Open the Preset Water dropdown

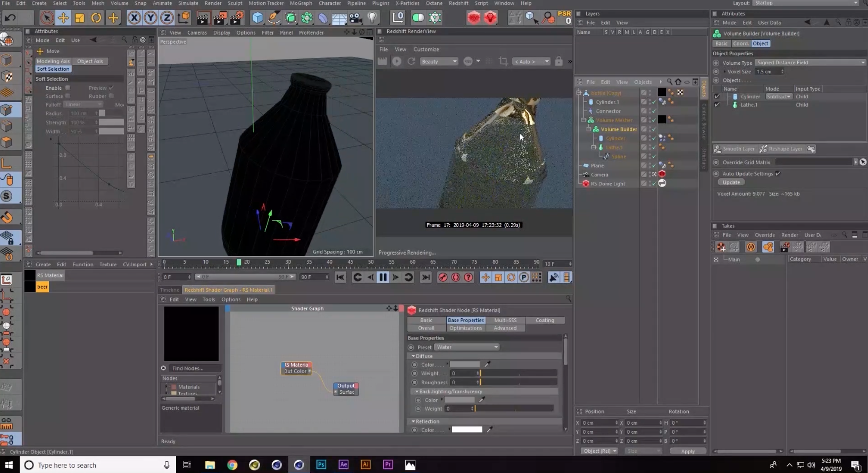[x=467, y=347]
